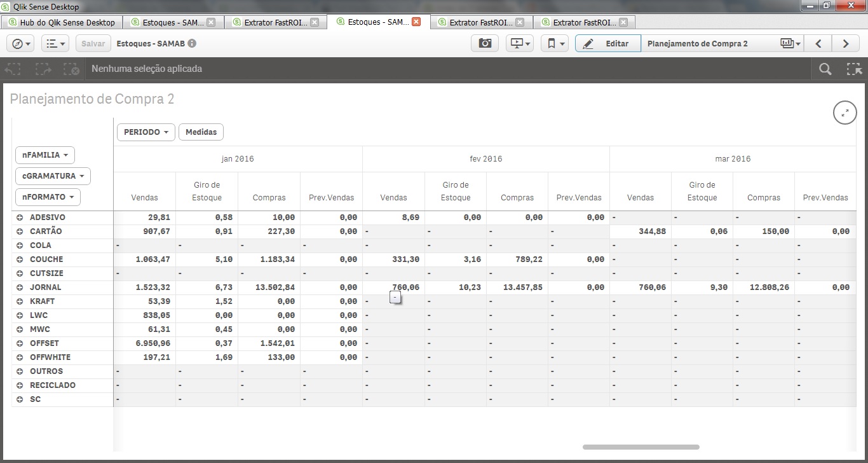Click the Editar button
868x463 pixels.
pos(608,43)
